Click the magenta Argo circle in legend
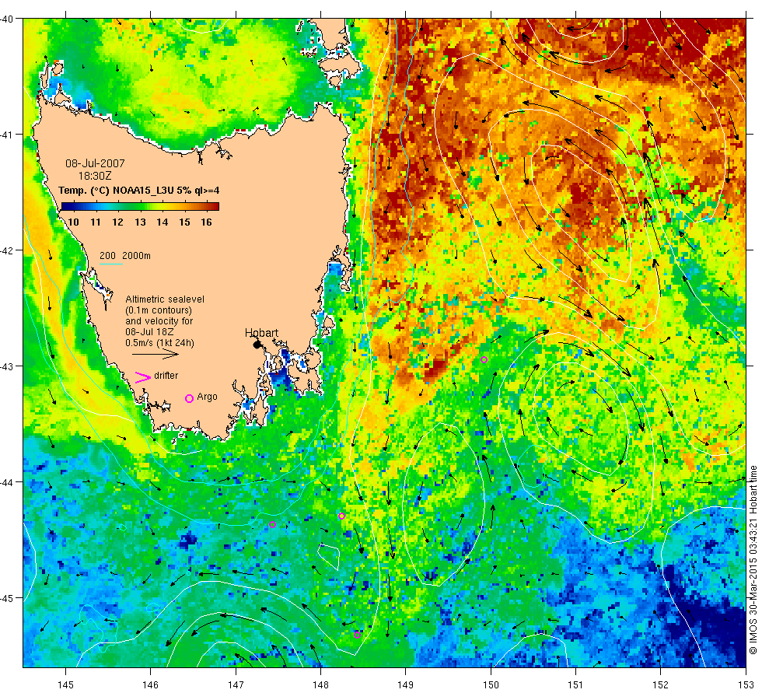762x700 pixels. point(190,398)
